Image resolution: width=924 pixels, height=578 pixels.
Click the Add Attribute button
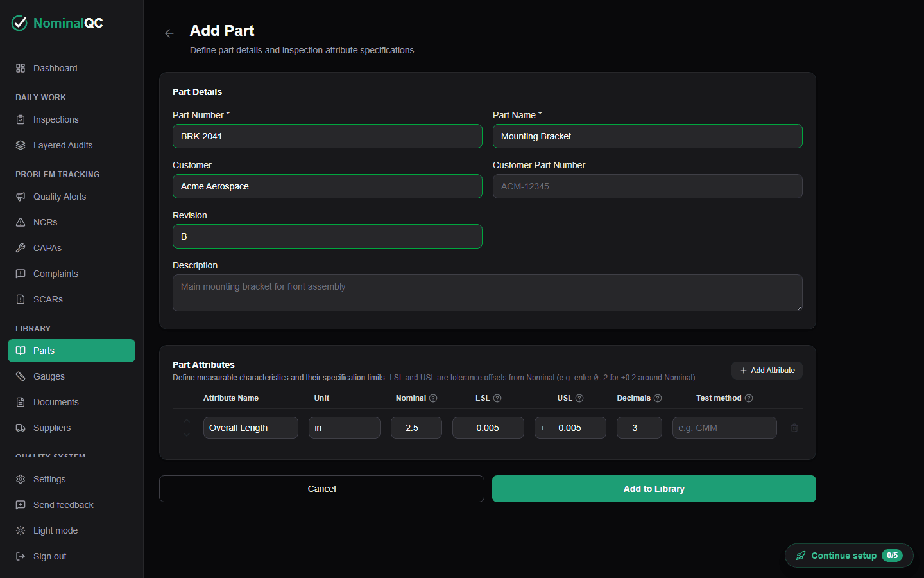click(767, 371)
